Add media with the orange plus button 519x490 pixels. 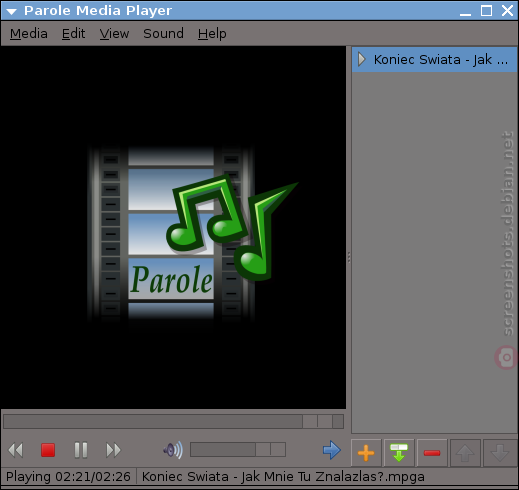[x=366, y=453]
